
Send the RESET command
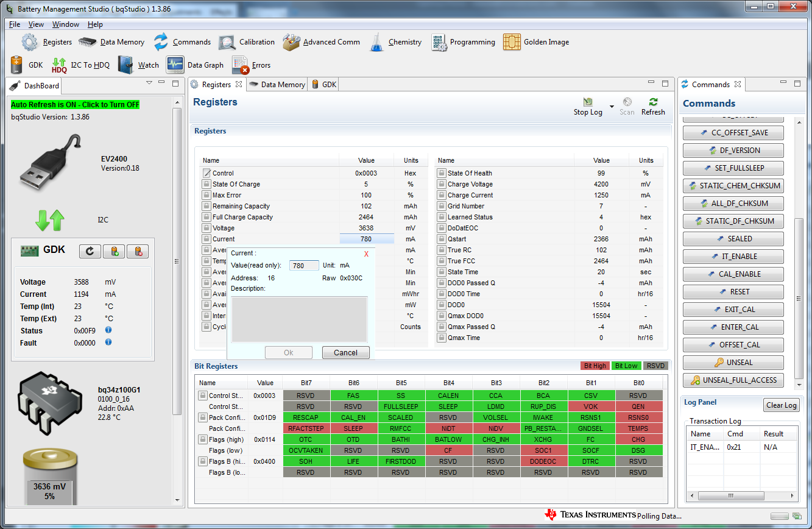pyautogui.click(x=733, y=292)
